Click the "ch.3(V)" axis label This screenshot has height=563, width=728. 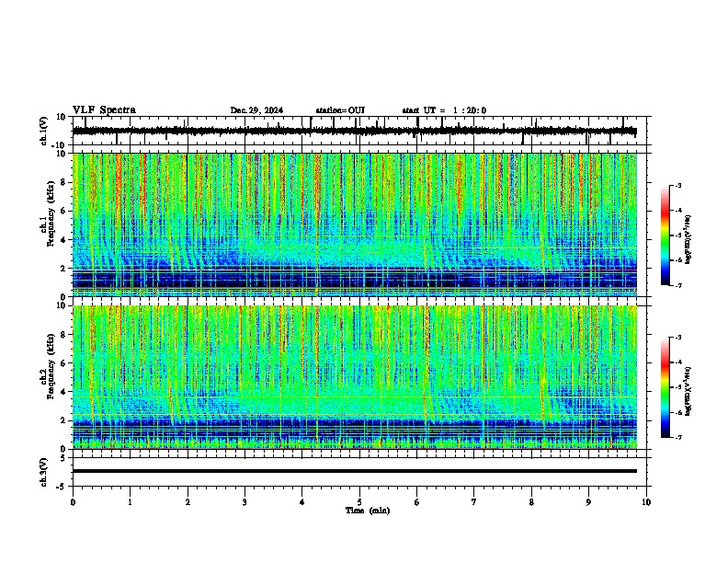pyautogui.click(x=44, y=472)
